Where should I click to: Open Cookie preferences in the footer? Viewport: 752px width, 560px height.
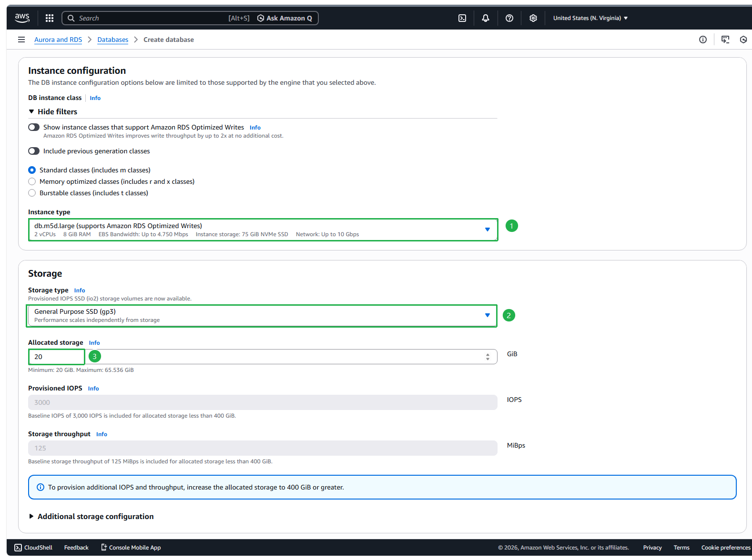726,548
